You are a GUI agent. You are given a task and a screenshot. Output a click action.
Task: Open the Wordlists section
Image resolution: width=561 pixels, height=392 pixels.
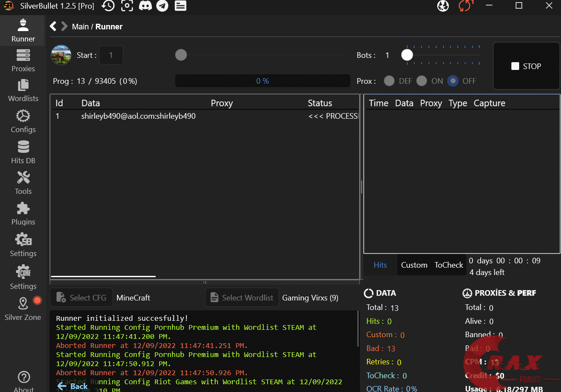(23, 91)
